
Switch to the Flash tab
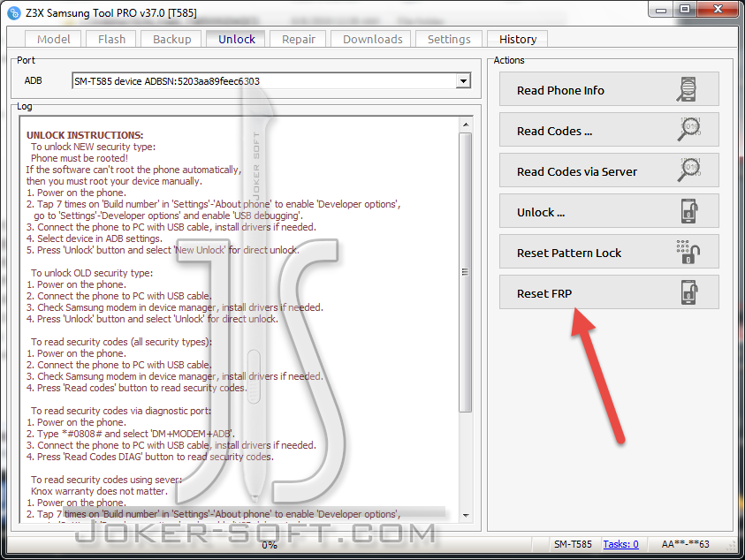click(111, 39)
